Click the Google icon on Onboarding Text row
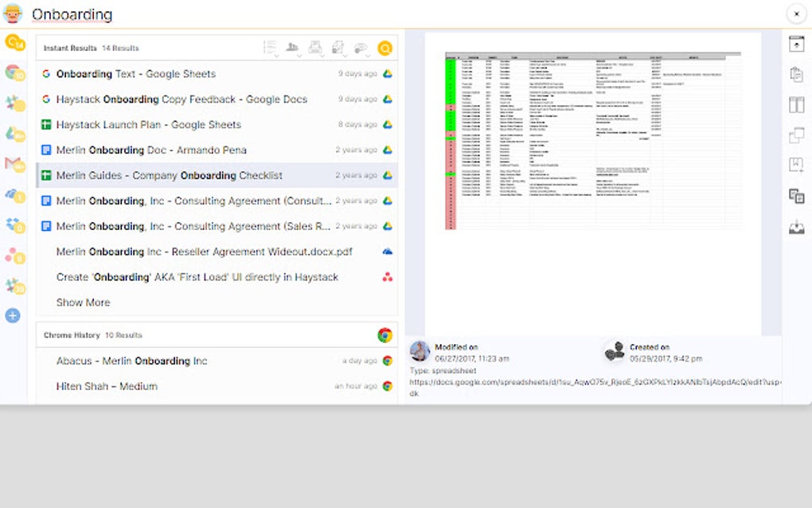 46,74
